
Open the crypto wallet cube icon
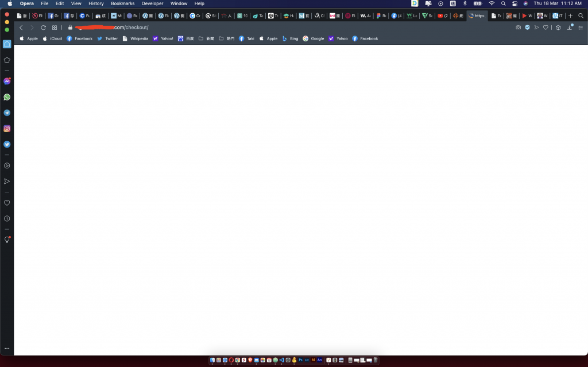(x=558, y=28)
